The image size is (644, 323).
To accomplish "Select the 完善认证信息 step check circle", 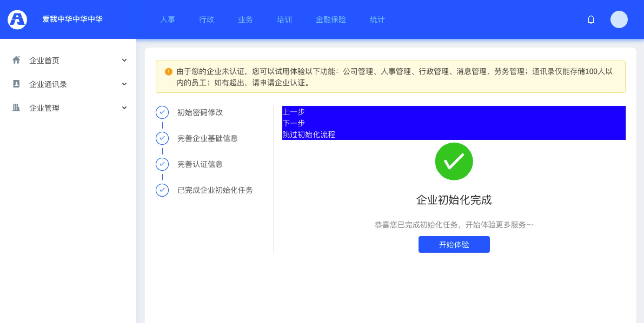I will click(x=162, y=164).
